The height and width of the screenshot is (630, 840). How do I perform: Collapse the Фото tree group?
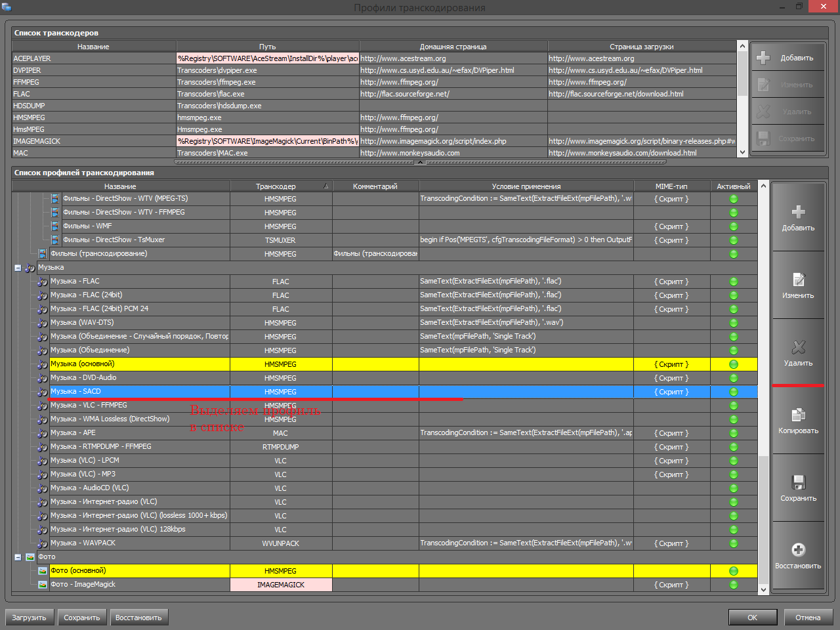(18, 557)
